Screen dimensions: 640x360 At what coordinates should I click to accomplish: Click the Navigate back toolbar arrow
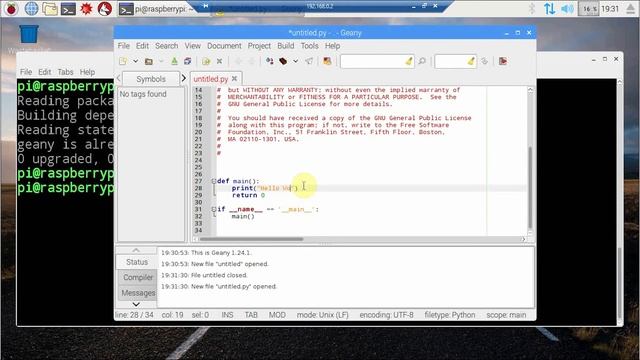238,61
